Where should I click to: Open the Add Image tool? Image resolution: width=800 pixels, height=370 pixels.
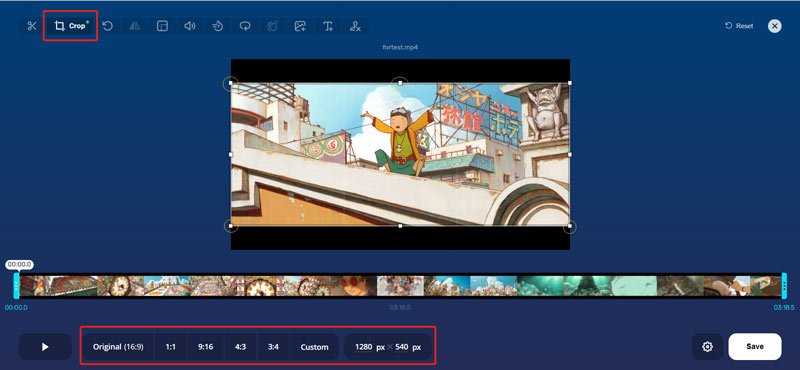point(300,26)
